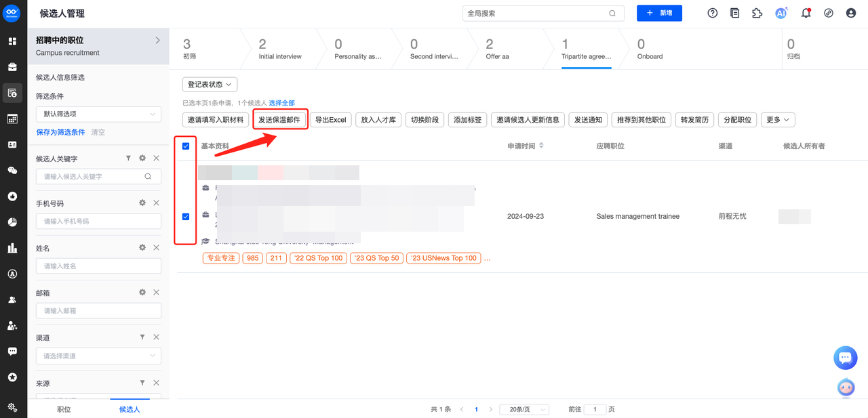The height and width of the screenshot is (418, 868).
Task: Open the 请选择渠道 dropdown
Action: 98,356
